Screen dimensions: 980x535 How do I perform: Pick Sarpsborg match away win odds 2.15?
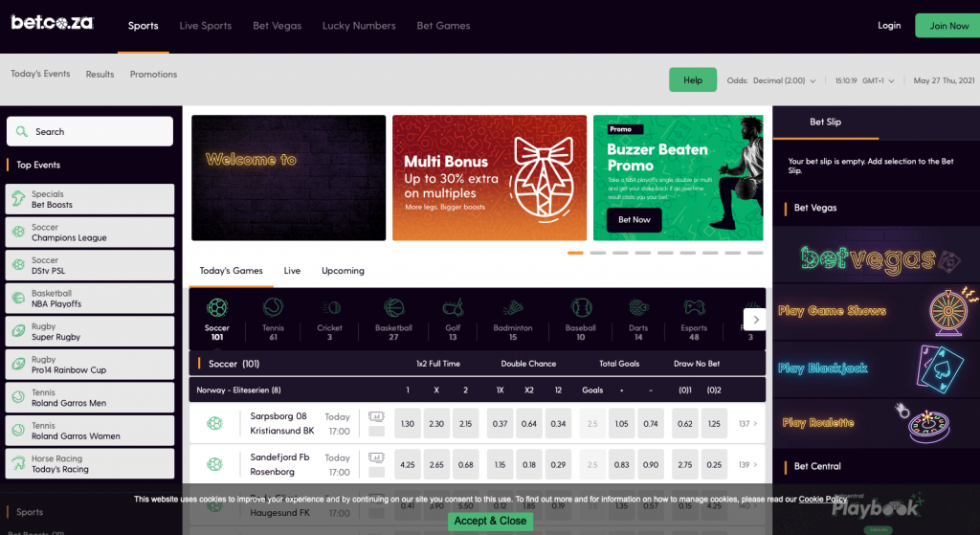(466, 424)
